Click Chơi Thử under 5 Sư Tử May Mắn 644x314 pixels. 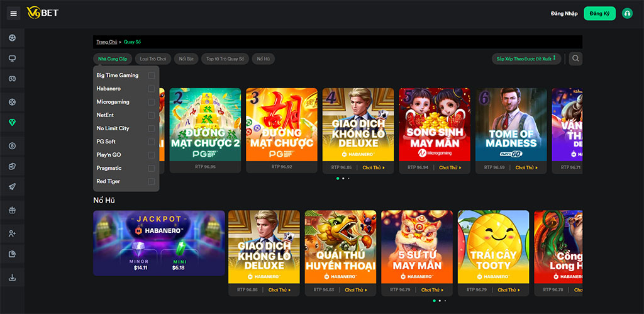point(433,290)
